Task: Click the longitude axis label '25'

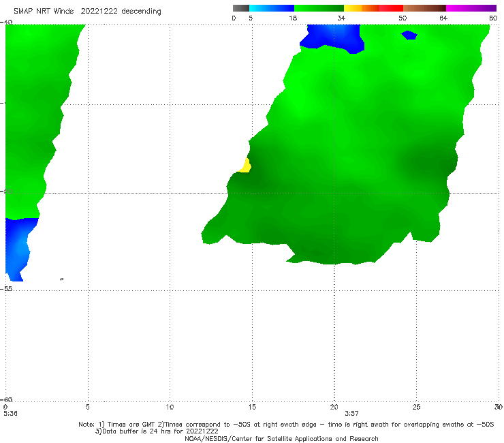Action: [x=416, y=408]
